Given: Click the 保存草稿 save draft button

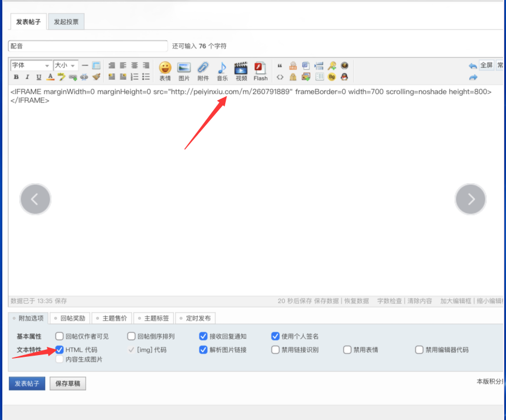Looking at the screenshot, I should click(x=68, y=384).
